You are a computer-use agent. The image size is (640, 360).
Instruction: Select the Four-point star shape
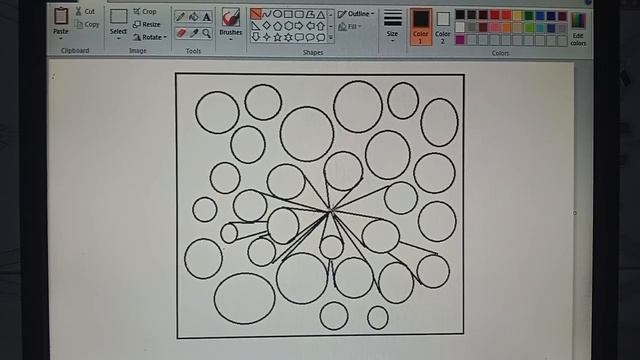(267, 37)
